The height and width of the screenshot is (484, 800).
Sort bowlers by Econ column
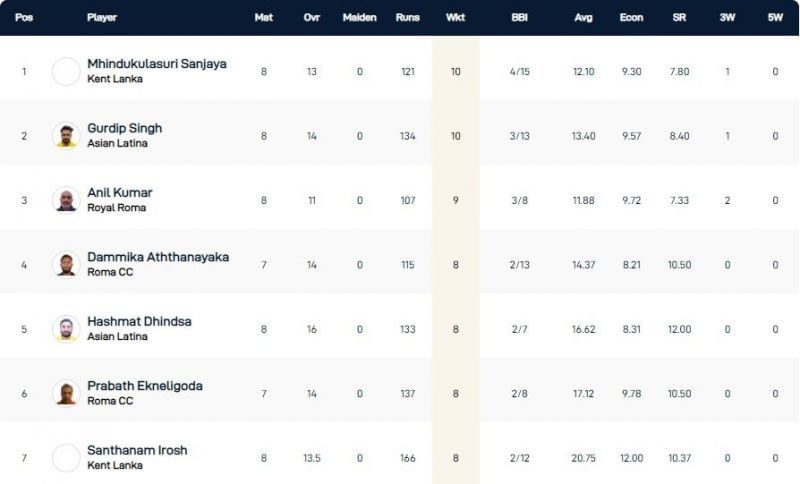631,18
